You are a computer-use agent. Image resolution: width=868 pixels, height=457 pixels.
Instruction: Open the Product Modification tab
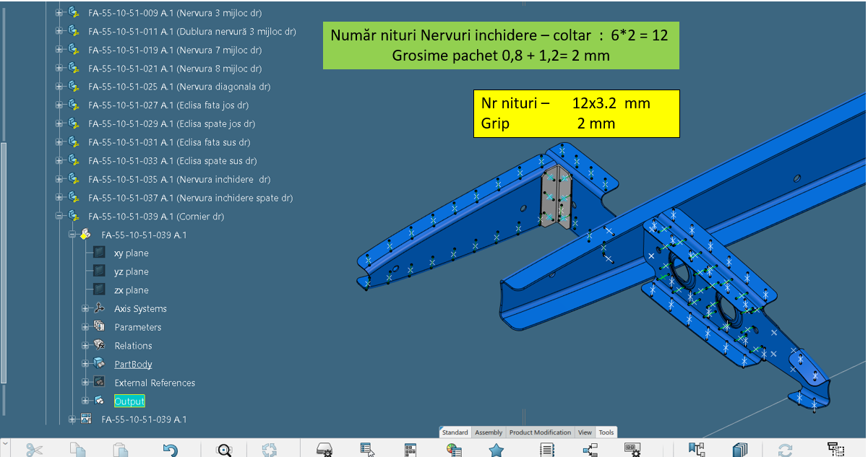coord(540,432)
